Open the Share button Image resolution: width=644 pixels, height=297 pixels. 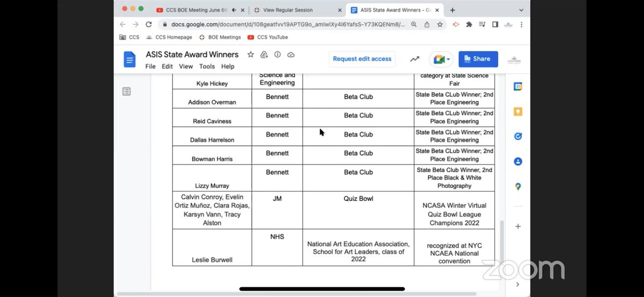coord(478,59)
